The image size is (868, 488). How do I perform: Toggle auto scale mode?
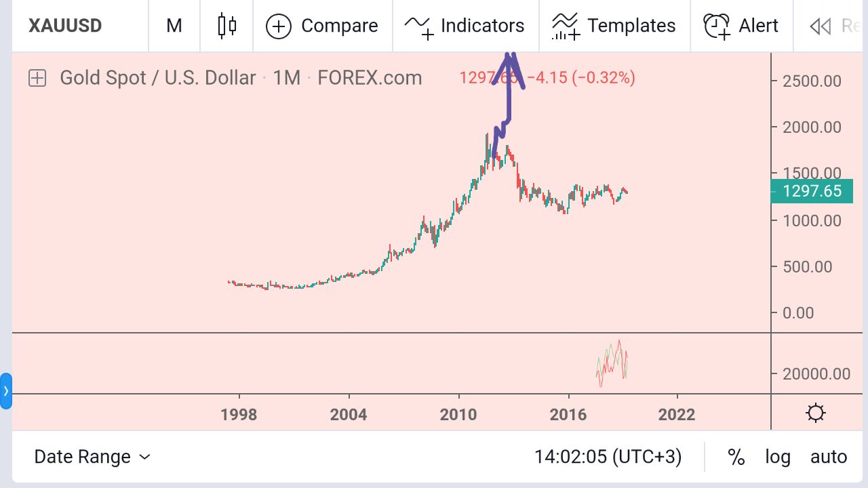(829, 457)
